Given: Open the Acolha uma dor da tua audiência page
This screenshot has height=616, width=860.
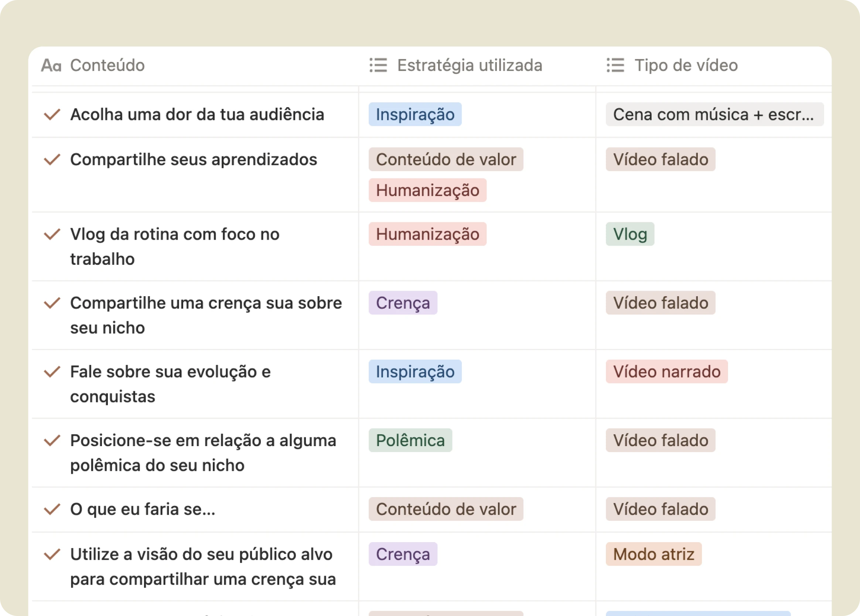Looking at the screenshot, I should pos(197,114).
